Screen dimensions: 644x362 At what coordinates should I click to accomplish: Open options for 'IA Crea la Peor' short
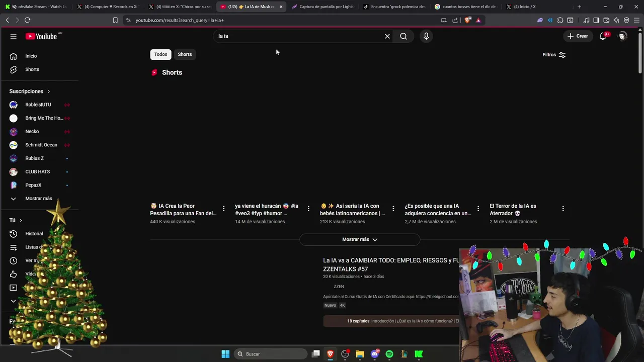(x=223, y=209)
